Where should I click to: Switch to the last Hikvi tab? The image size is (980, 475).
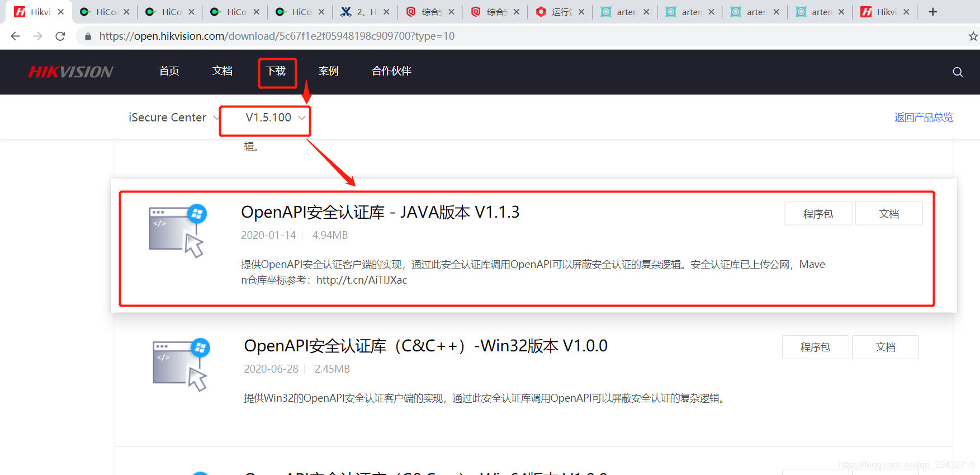coord(886,12)
